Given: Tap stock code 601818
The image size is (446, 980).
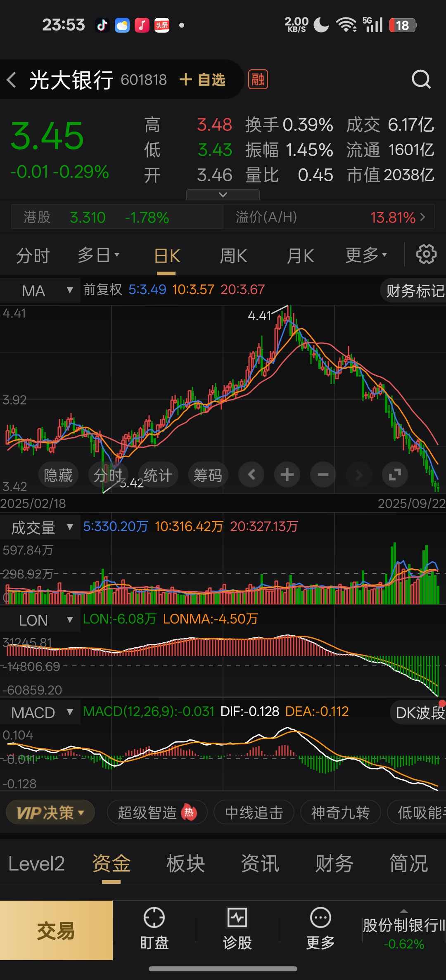Looking at the screenshot, I should click(144, 80).
